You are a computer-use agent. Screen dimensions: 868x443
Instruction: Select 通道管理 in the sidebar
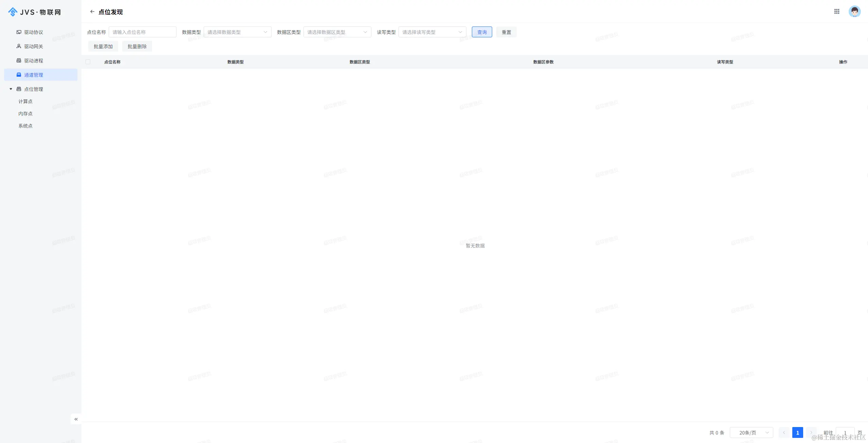34,75
